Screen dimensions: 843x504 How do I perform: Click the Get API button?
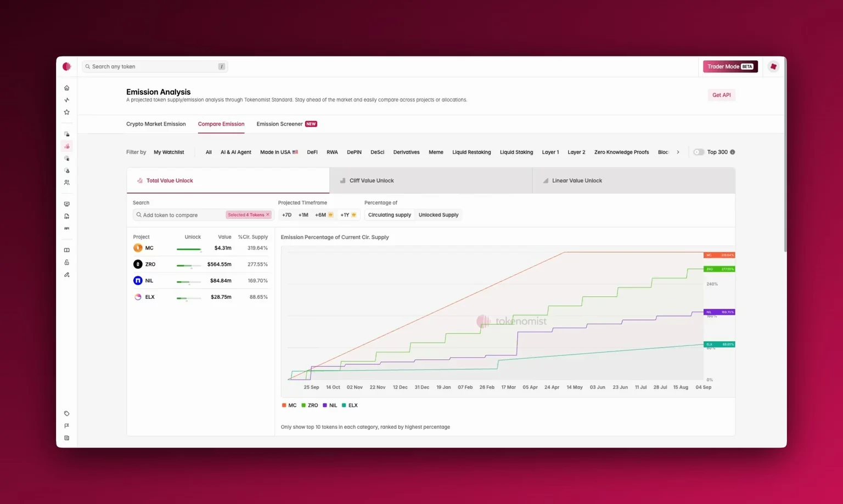click(x=721, y=95)
